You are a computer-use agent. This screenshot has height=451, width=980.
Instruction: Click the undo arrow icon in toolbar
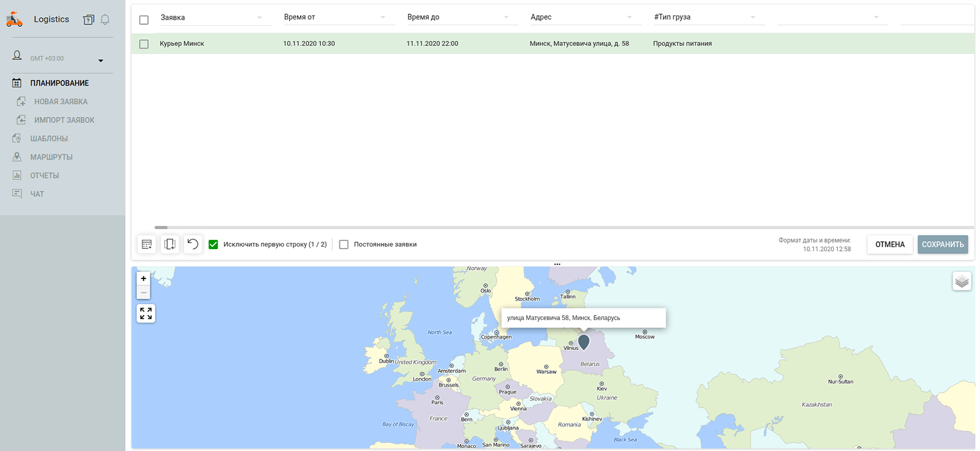pyautogui.click(x=193, y=244)
